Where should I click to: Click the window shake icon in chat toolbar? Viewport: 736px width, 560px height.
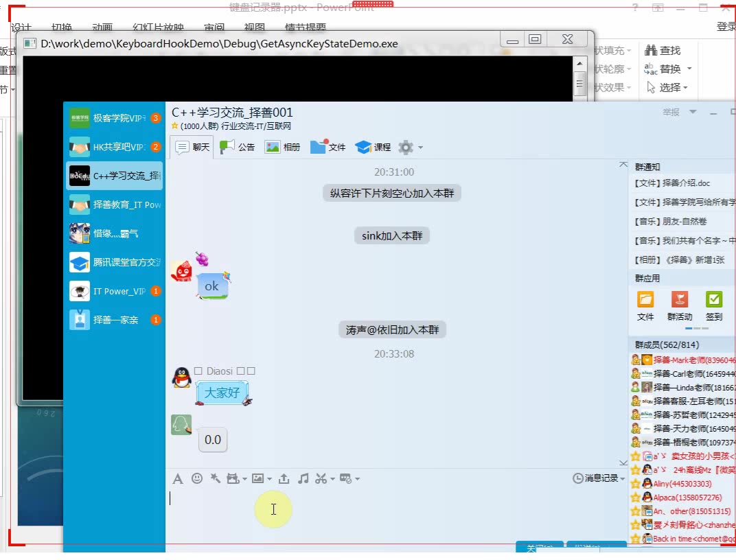(x=215, y=478)
